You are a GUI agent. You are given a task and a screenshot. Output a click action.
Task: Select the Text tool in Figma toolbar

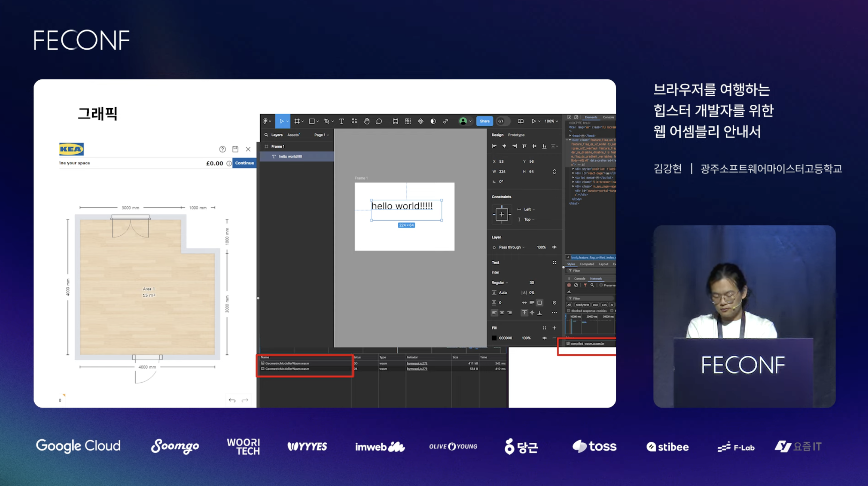coord(342,121)
